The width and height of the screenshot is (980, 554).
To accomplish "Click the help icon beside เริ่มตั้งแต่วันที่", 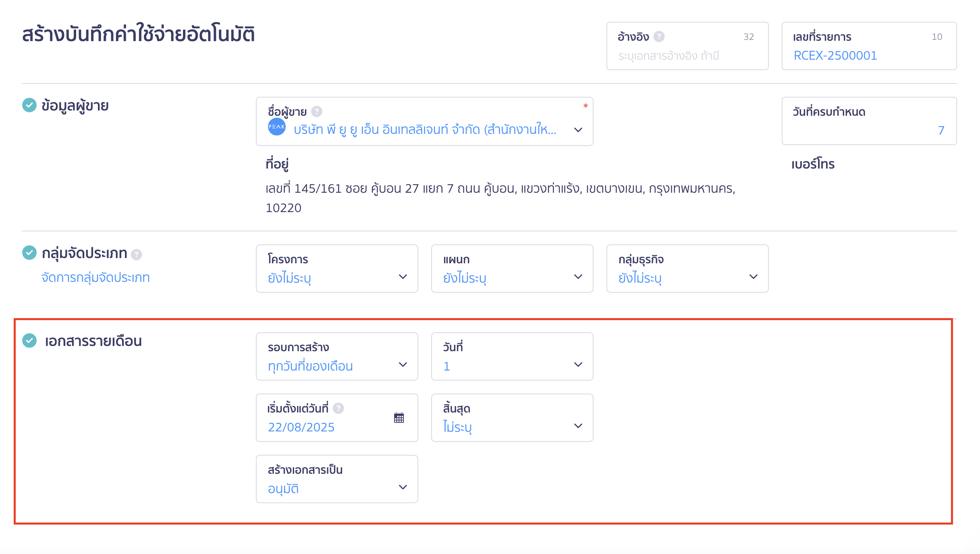I will (338, 408).
